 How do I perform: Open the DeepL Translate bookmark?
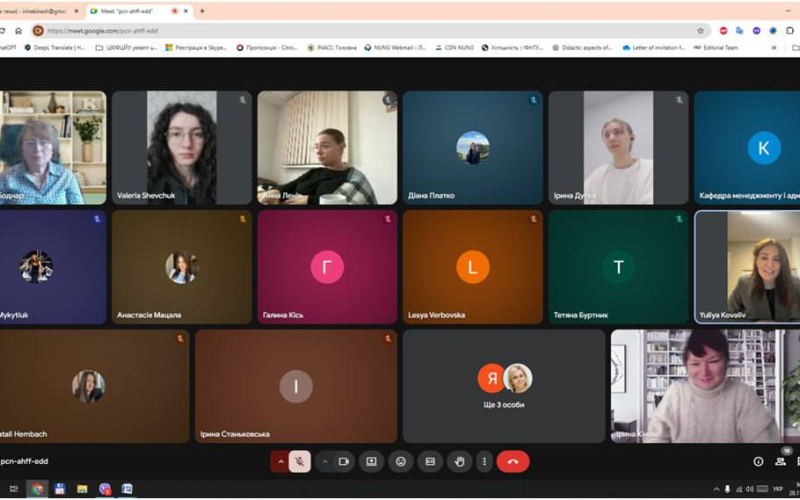(x=58, y=47)
